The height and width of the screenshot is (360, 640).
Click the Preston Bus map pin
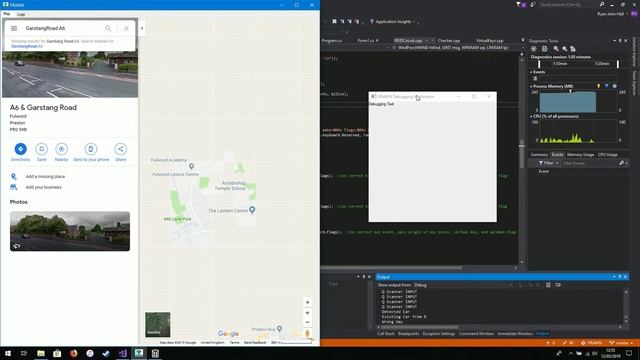[x=280, y=329]
